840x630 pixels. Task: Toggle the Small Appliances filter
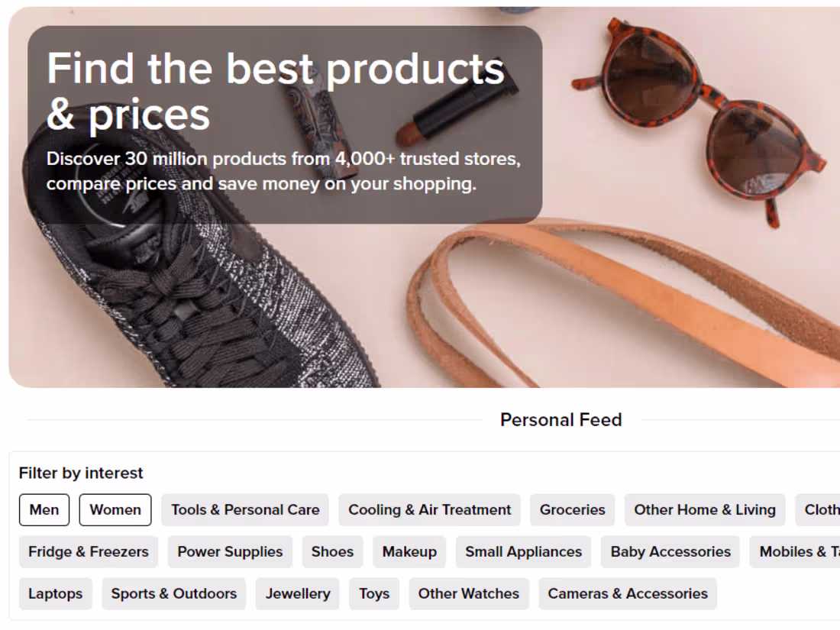tap(523, 551)
